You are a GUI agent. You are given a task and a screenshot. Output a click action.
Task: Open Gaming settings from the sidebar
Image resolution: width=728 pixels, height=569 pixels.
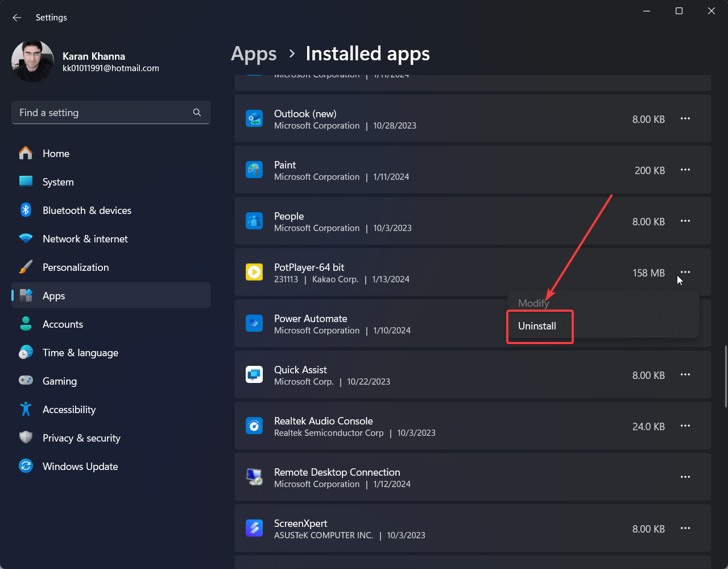60,381
